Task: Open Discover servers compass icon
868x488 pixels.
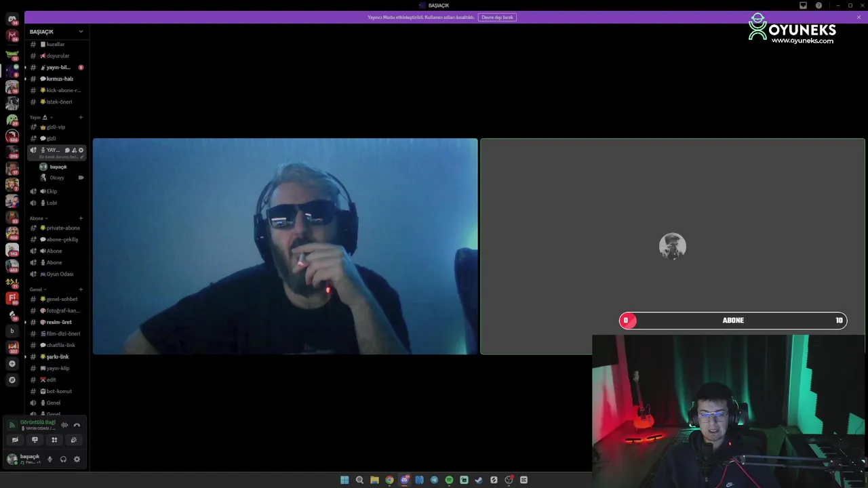Action: 12,380
